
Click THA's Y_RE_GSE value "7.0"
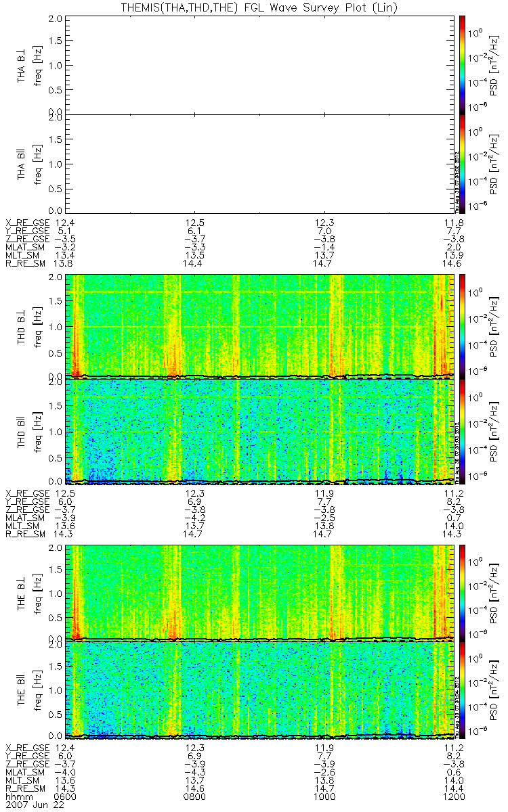(x=326, y=231)
